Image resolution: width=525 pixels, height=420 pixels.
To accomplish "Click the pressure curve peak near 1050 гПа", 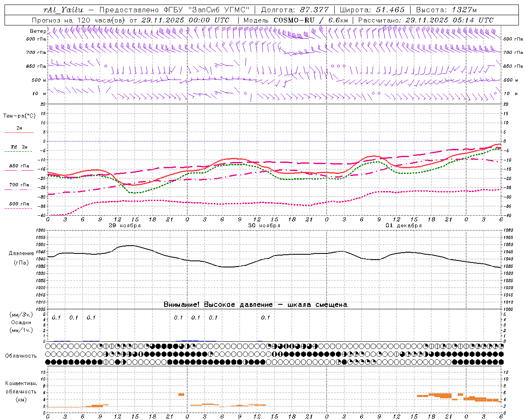I will point(130,245).
